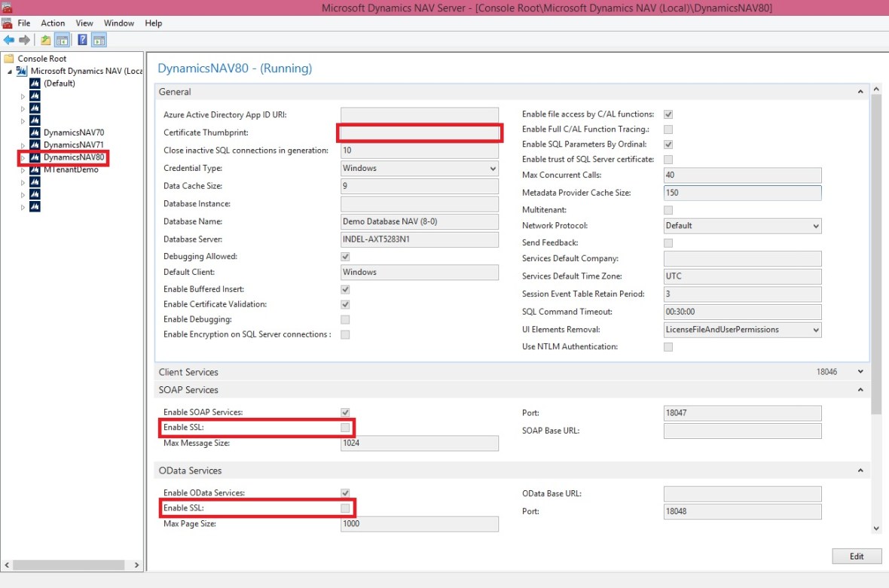Screen dimensions: 889x588
Task: Expand the Client Services section
Action: coord(860,372)
